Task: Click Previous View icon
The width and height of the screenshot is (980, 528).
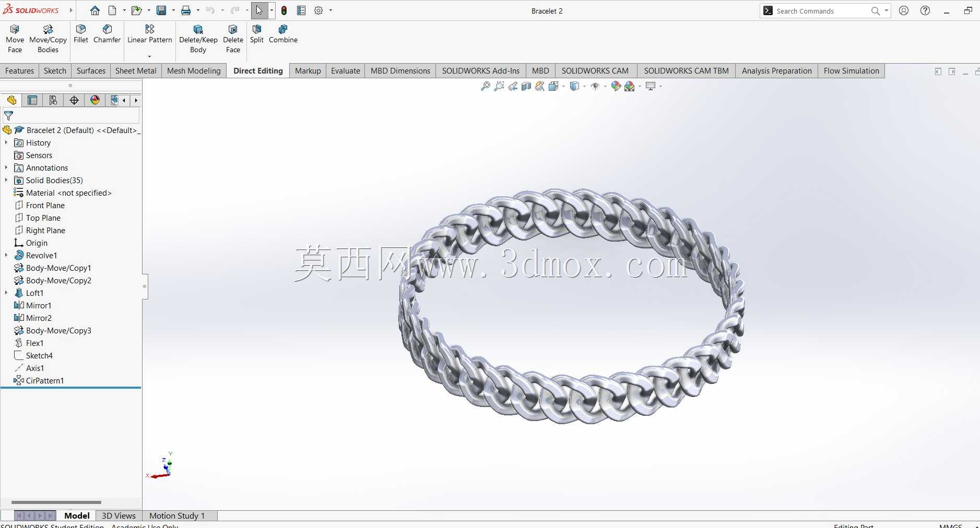Action: click(x=513, y=86)
